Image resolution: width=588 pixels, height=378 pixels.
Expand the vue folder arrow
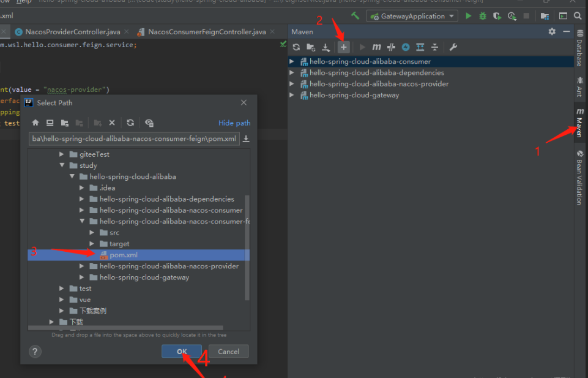pyautogui.click(x=62, y=300)
